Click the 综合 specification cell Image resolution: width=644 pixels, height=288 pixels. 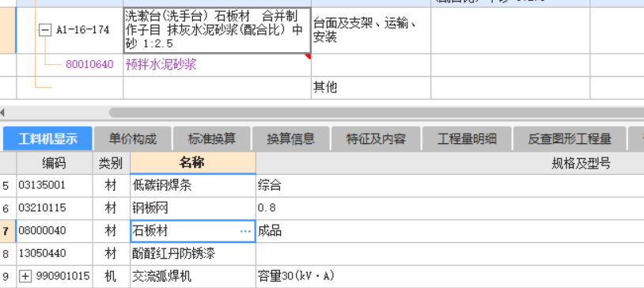click(449, 185)
